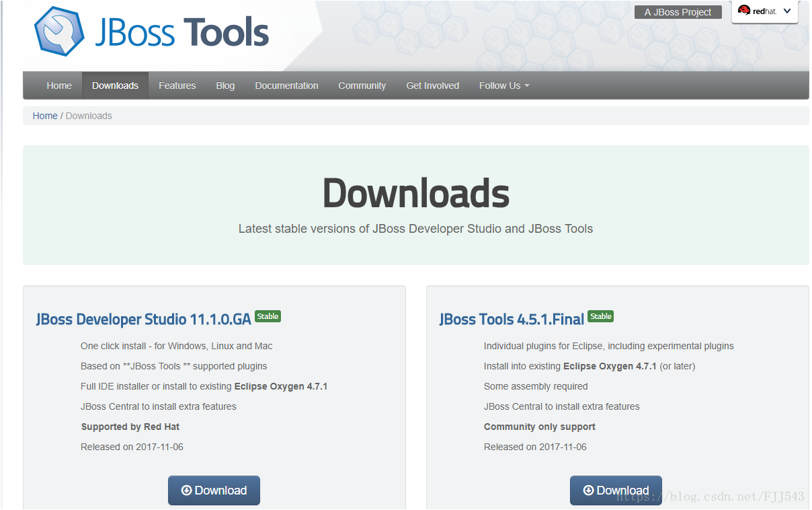Screen dimensions: 812x510
Task: Click Developer Studio card 'JBoss Central to install extra features'
Action: click(x=159, y=406)
